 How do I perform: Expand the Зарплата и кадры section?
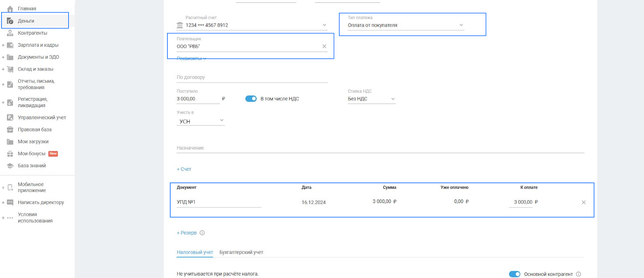(x=3, y=45)
